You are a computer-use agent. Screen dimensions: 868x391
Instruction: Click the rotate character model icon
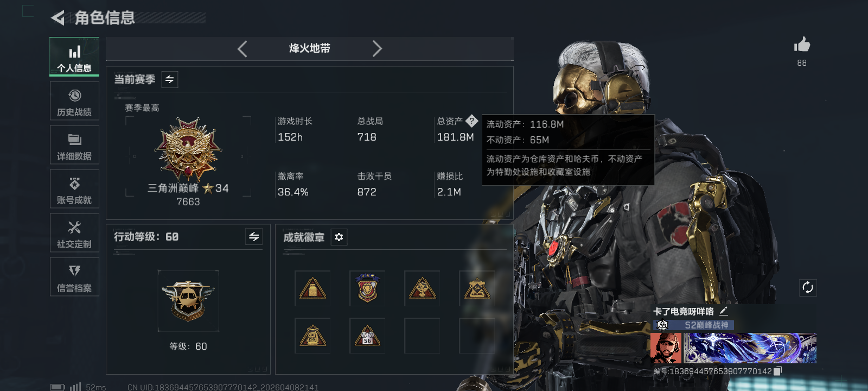tap(808, 287)
